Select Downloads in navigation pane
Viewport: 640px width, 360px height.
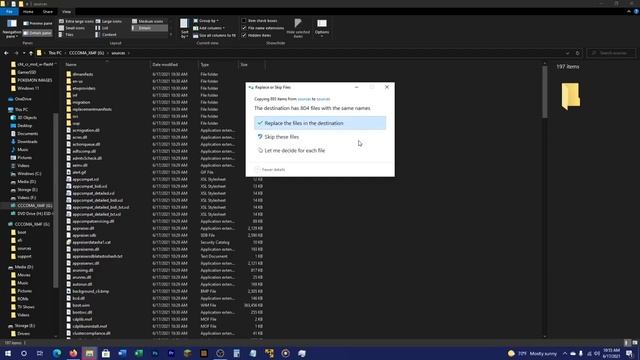[x=27, y=142]
